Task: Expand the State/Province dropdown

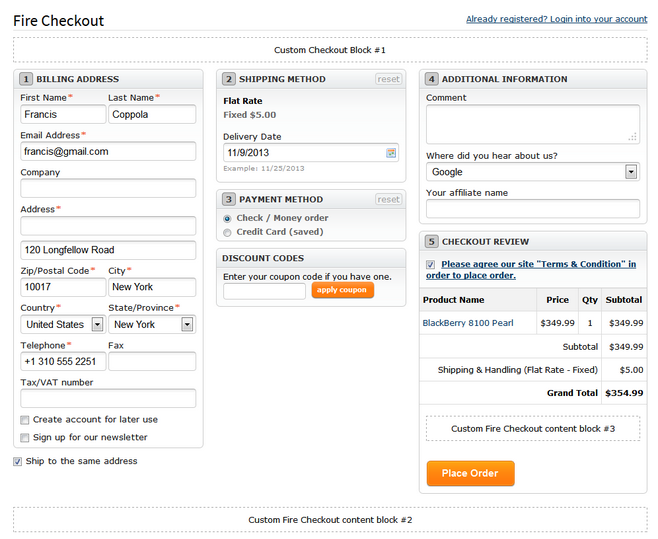Action: point(152,324)
